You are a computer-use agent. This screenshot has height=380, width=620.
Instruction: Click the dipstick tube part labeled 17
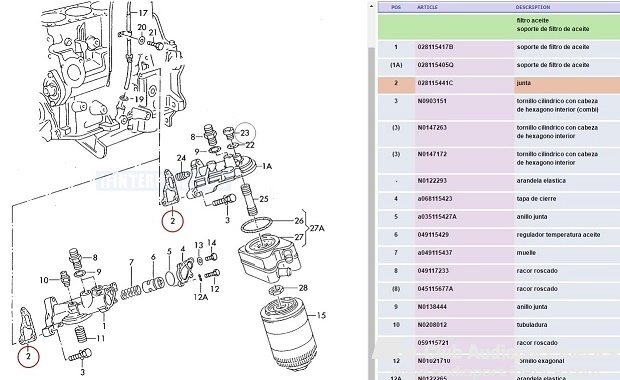pos(143,13)
